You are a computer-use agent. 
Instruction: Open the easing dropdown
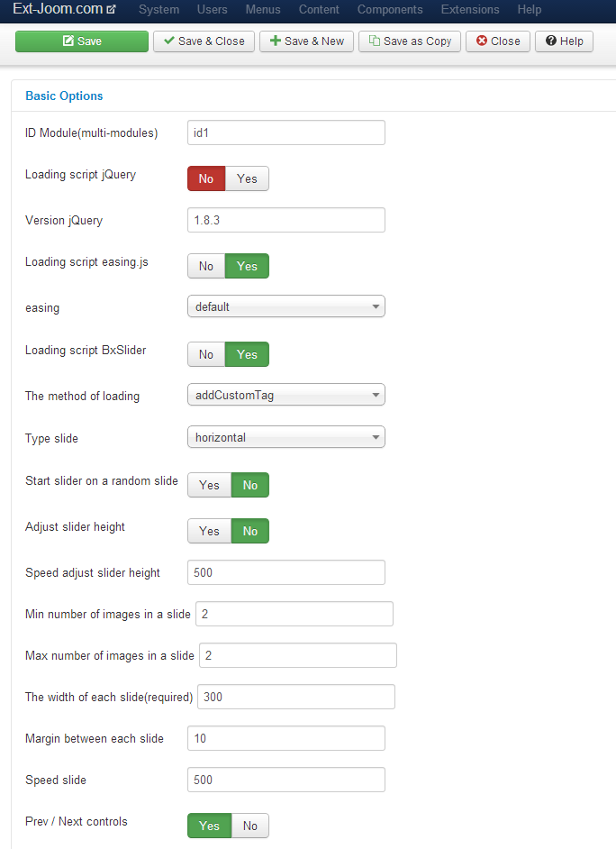[x=286, y=306]
